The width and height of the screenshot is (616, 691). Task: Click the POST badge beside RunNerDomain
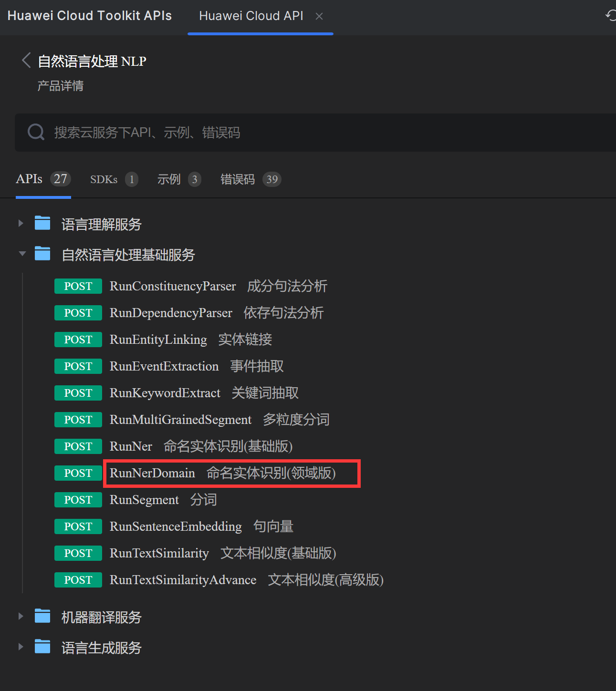coord(78,473)
